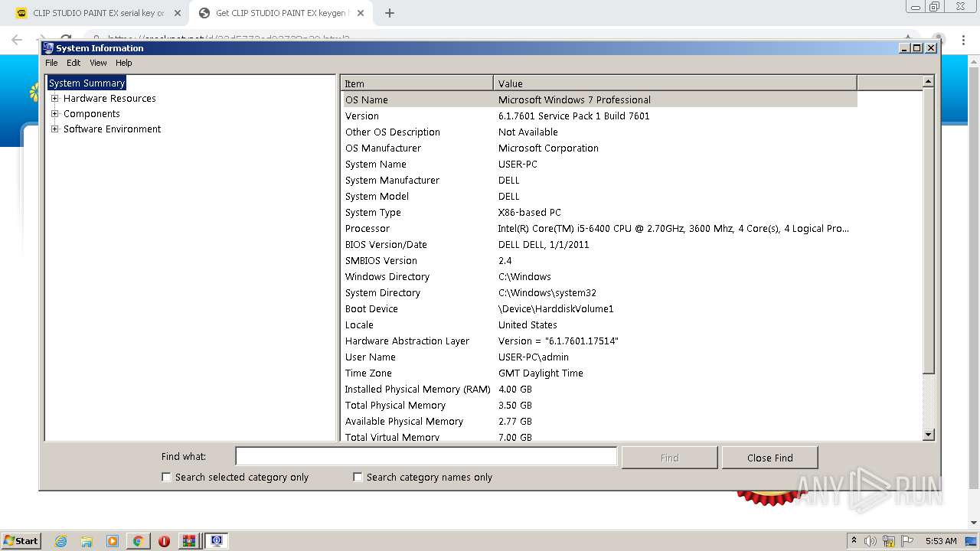Select the Time Zone row
This screenshot has width=980, height=551.
599,373
